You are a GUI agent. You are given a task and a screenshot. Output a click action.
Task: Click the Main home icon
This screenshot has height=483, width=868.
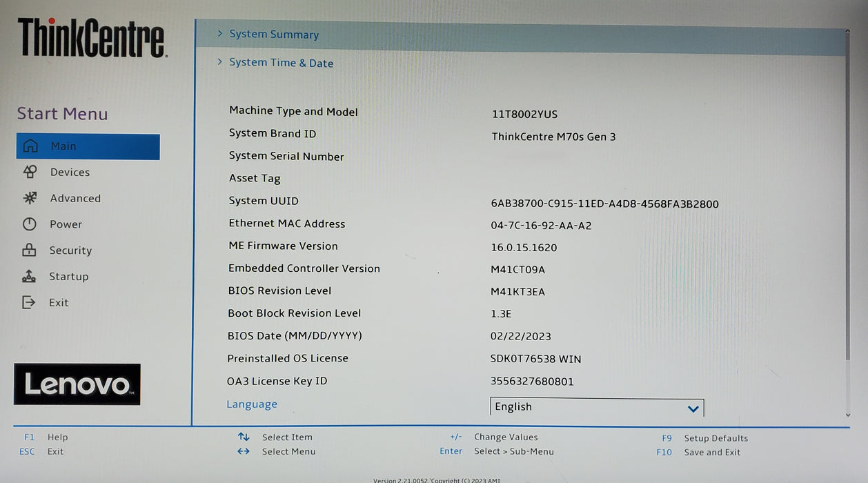coord(30,146)
